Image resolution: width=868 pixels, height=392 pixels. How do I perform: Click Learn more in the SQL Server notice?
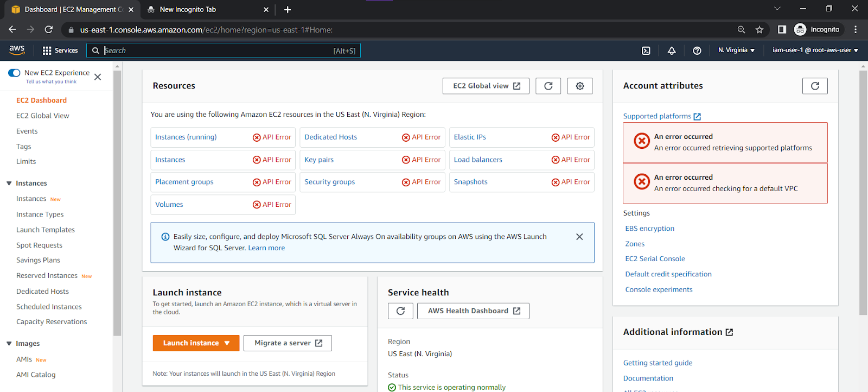(x=266, y=248)
